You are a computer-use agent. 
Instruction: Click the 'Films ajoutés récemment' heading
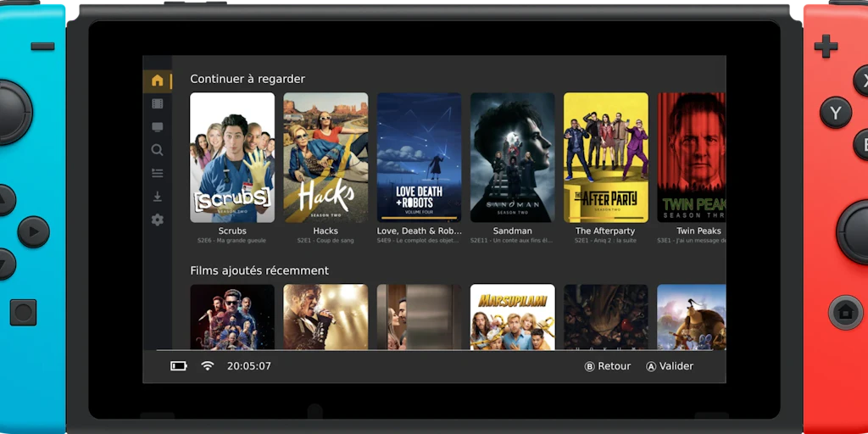click(x=259, y=270)
